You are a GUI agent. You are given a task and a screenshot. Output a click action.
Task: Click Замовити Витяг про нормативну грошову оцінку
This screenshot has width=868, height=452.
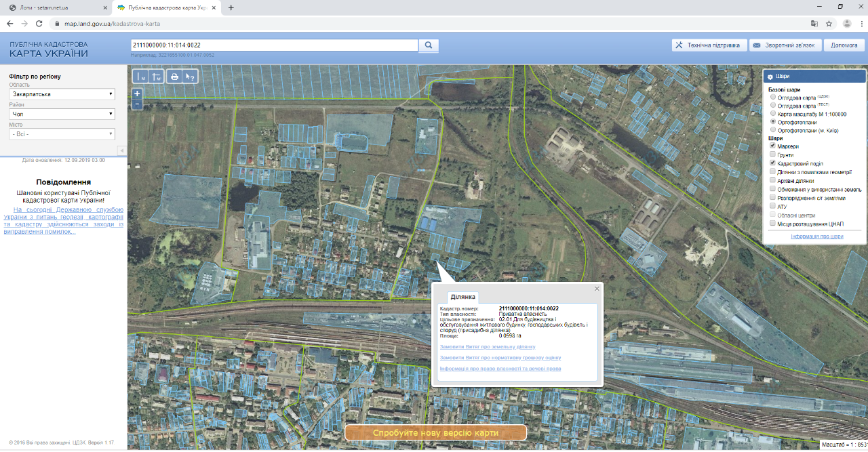500,357
